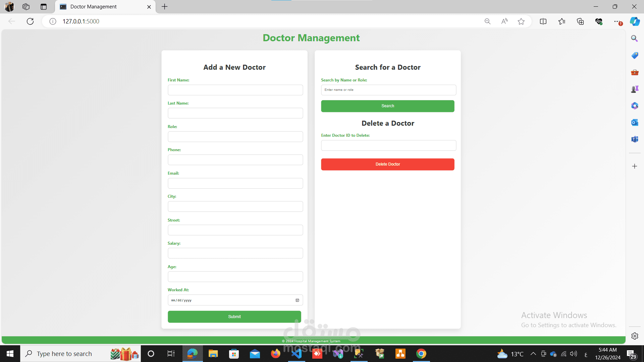Add page to favorites star icon
Image resolution: width=644 pixels, height=362 pixels.
[521, 21]
